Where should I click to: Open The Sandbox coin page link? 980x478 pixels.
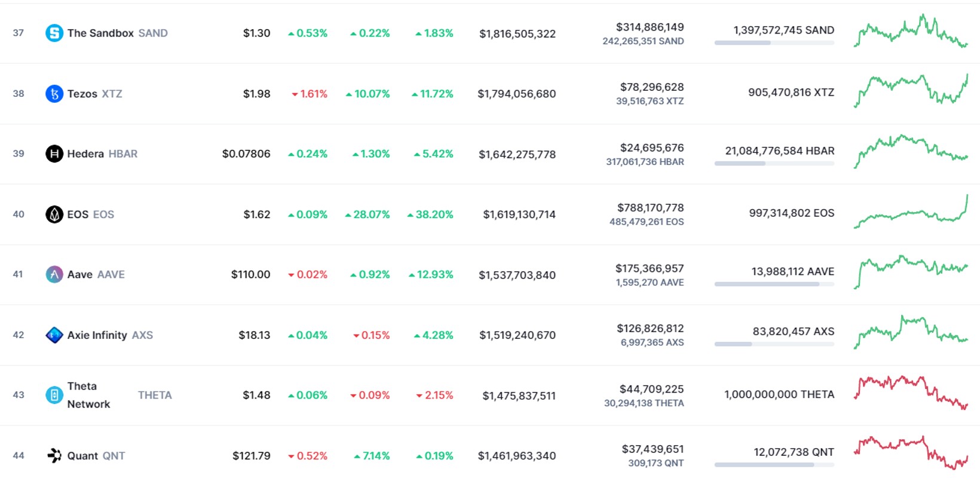click(100, 33)
